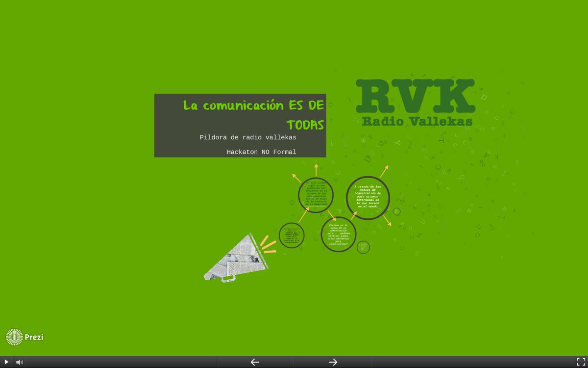Open circle 'Vivimos en la época de la comunicación'
The height and width of the screenshot is (368, 588).
[339, 235]
